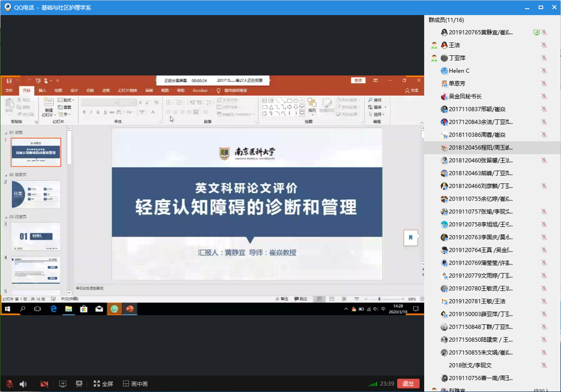
Task: Click the PowerPoint icon on taskbar
Action: pos(130,309)
